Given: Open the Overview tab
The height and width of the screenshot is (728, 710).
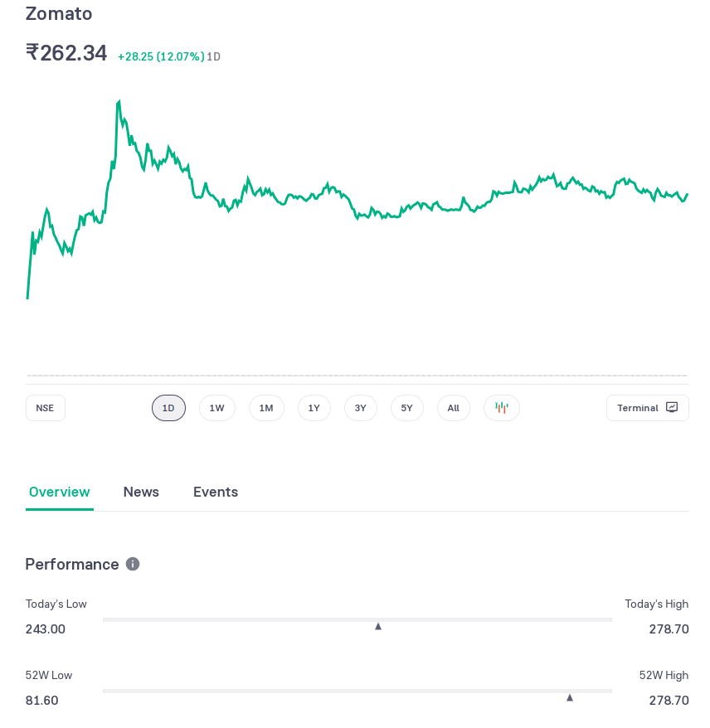Looking at the screenshot, I should click(x=60, y=492).
